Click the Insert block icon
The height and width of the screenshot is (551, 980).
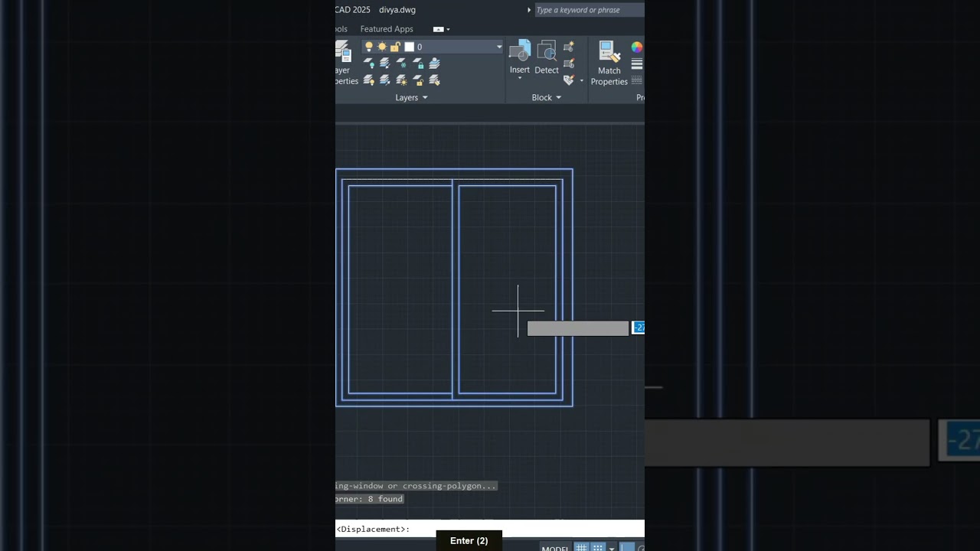[x=520, y=52]
